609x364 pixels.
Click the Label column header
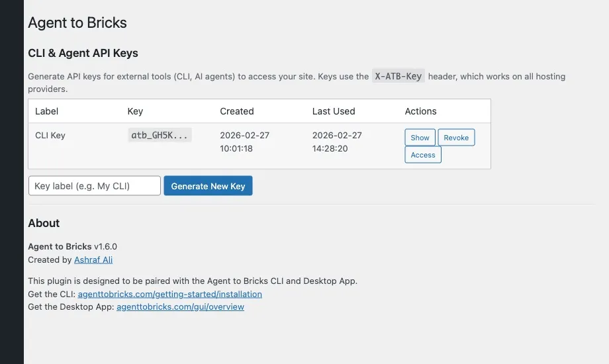point(46,111)
